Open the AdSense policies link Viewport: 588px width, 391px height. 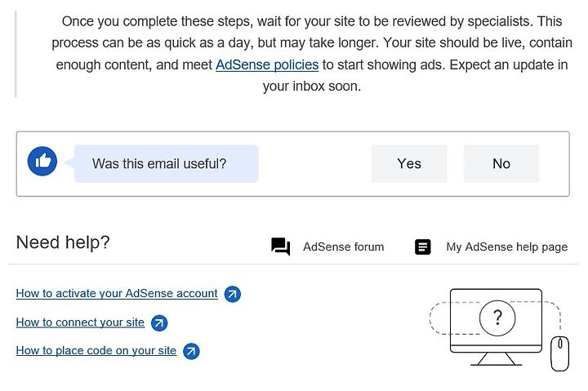coord(267,64)
